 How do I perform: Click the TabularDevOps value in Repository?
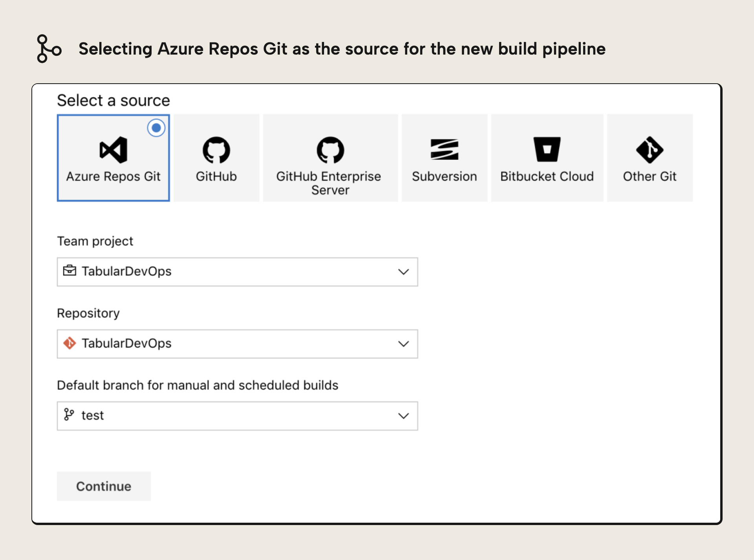pos(126,343)
